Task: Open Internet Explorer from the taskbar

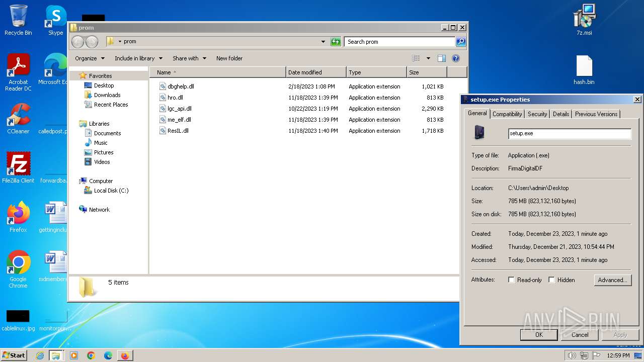Action: pyautogui.click(x=40, y=355)
